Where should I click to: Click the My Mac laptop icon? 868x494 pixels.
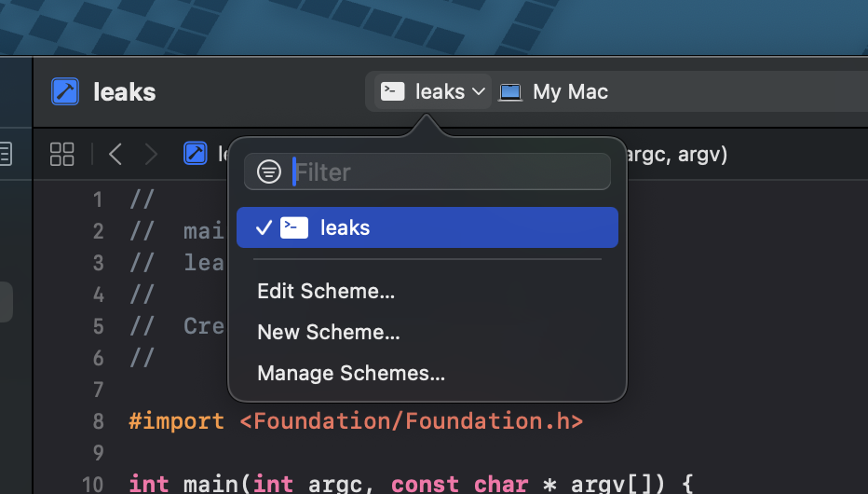pos(509,92)
